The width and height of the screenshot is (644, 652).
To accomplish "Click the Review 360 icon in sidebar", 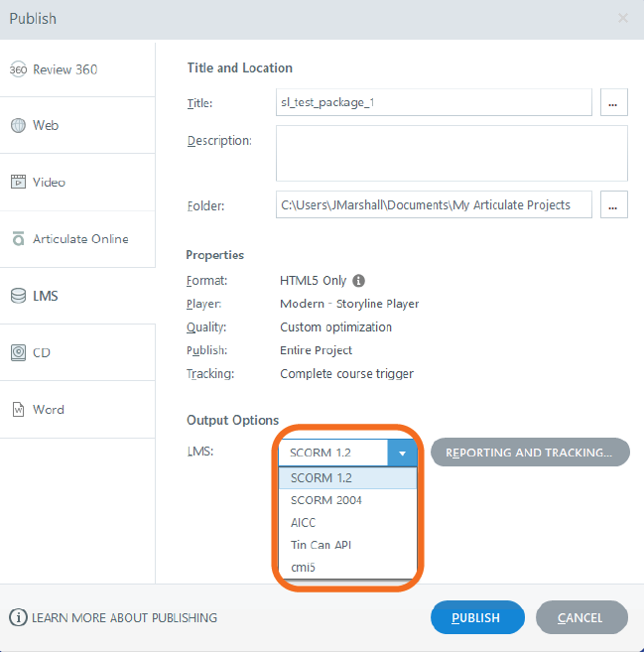I will point(18,69).
